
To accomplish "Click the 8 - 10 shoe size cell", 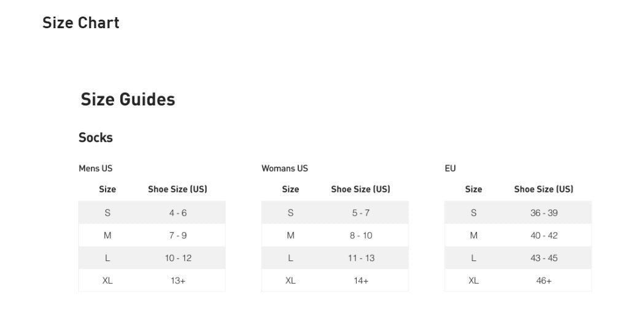I will (x=361, y=235).
